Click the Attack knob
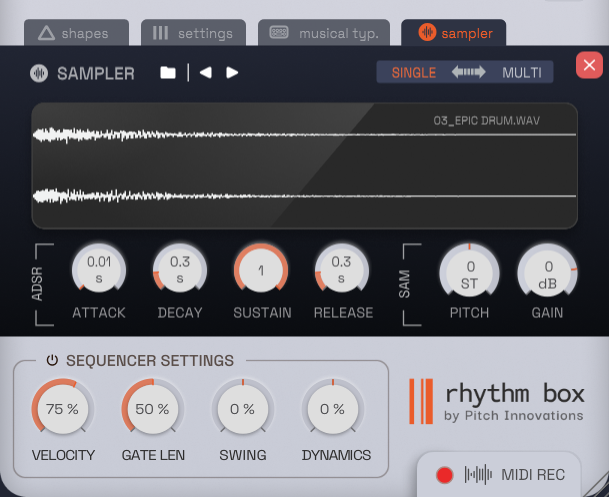This screenshot has height=497, width=609. pyautogui.click(x=99, y=270)
